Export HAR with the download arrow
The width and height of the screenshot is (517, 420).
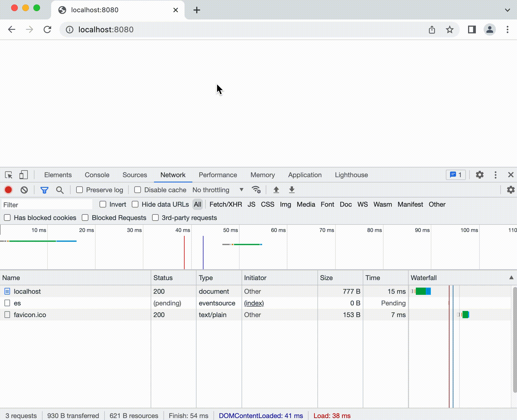(x=292, y=190)
